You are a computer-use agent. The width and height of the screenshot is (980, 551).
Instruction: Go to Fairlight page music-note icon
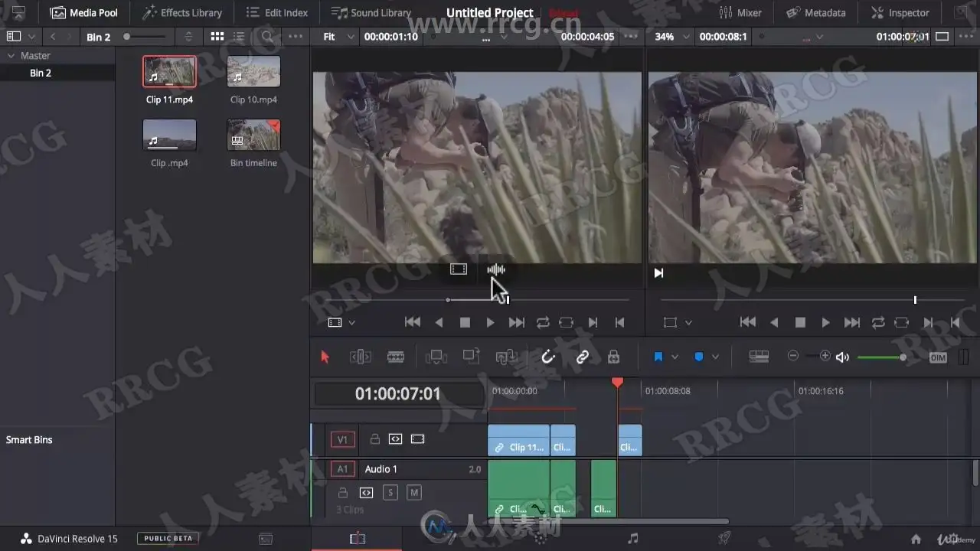click(632, 539)
